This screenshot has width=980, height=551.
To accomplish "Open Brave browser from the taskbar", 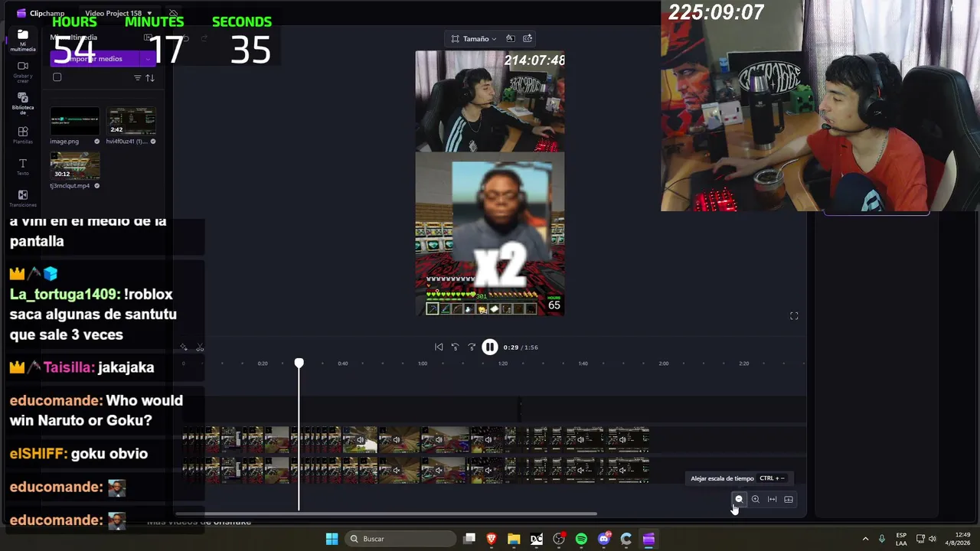I will [492, 539].
